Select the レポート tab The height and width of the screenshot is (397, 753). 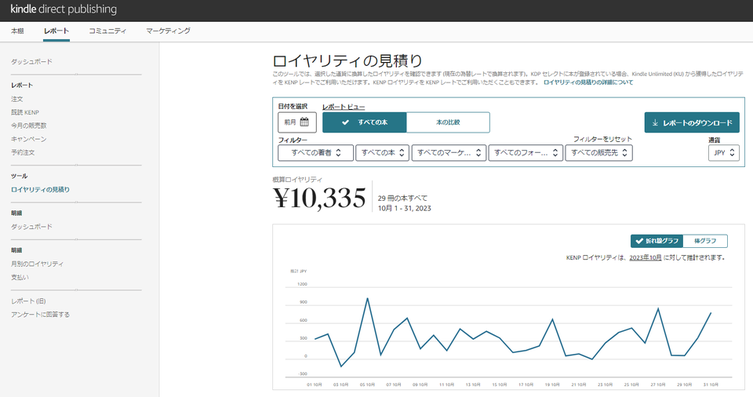(x=56, y=31)
